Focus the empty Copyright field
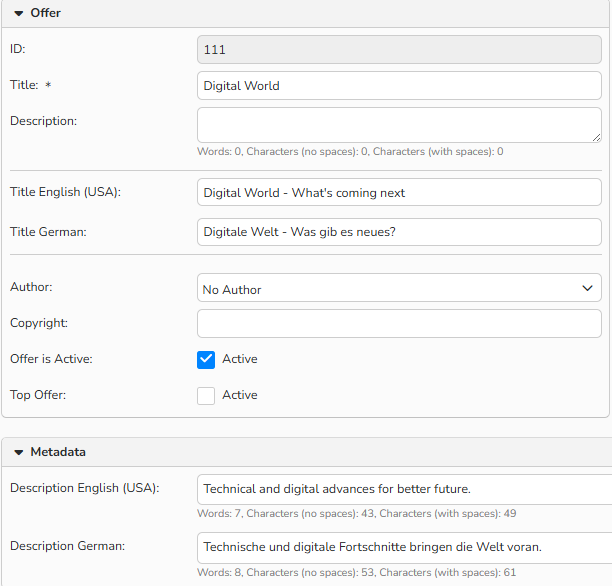Viewport: 612px width, 586px height. (399, 324)
